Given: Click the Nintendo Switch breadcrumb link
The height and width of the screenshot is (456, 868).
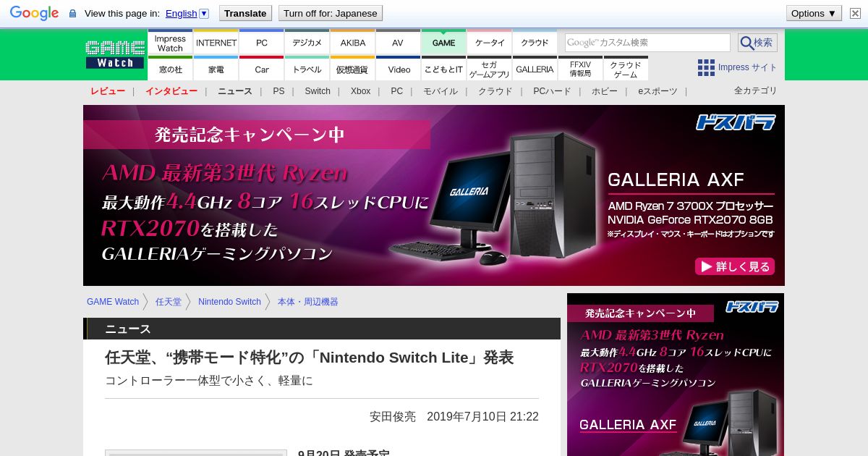Looking at the screenshot, I should 229,302.
